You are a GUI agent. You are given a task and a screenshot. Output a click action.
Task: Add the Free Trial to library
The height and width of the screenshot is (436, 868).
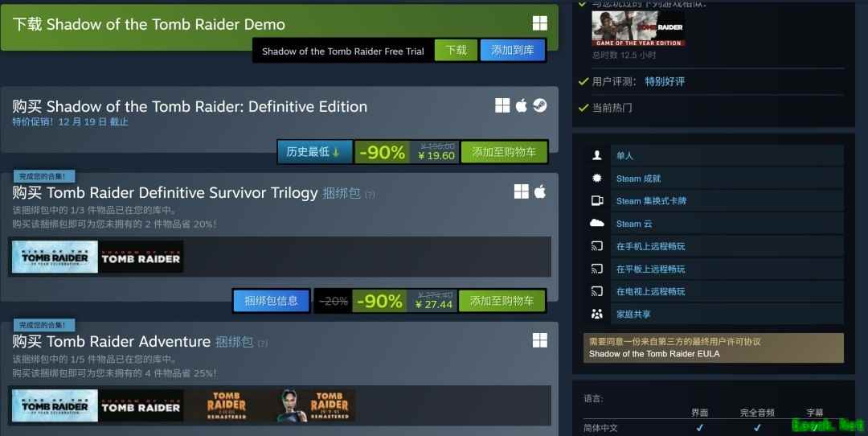[x=513, y=51]
